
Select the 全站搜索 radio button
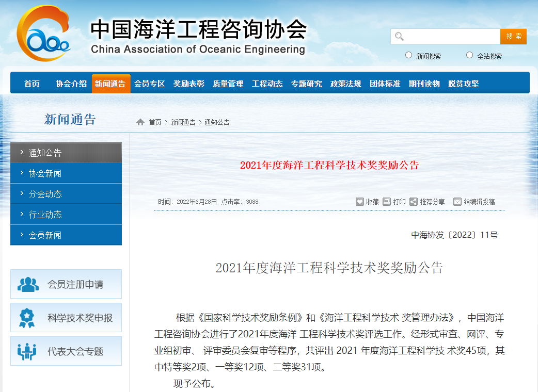[469, 55]
